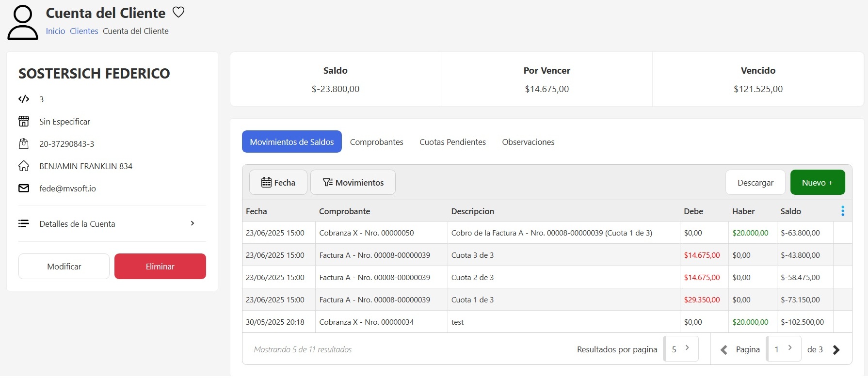Switch to the Comprobantes tab
868x378 pixels.
click(x=376, y=142)
